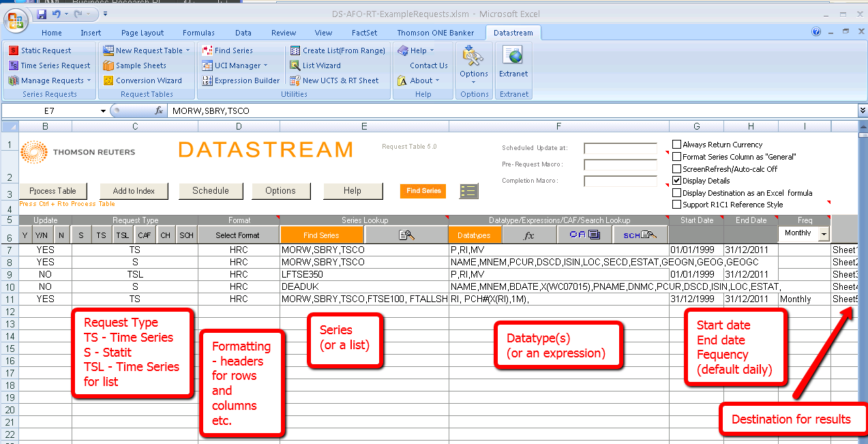This screenshot has height=444, width=868.
Task: Save workbook from Quick Access Toolbar
Action: tap(42, 14)
